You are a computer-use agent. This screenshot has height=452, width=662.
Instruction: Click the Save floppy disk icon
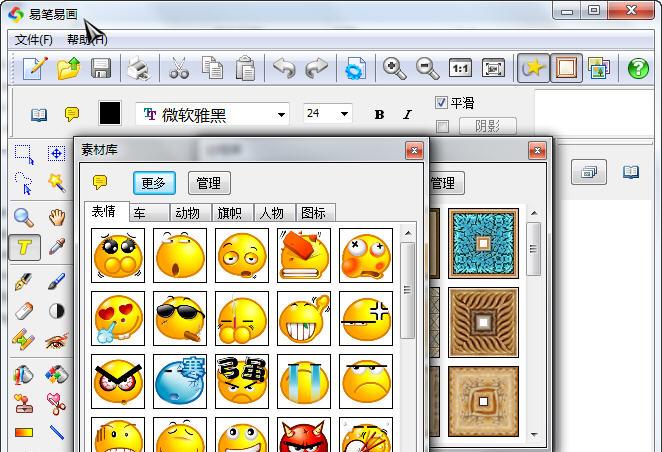pyautogui.click(x=101, y=68)
